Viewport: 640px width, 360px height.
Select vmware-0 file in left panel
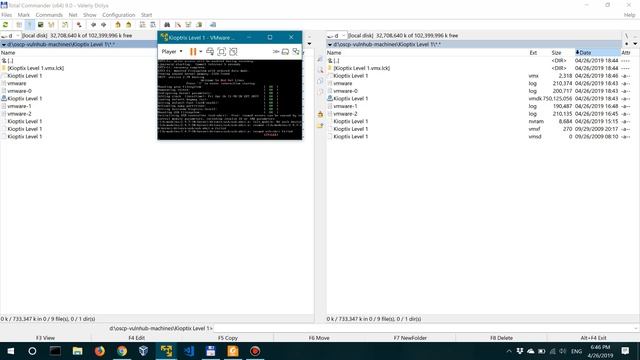point(19,91)
